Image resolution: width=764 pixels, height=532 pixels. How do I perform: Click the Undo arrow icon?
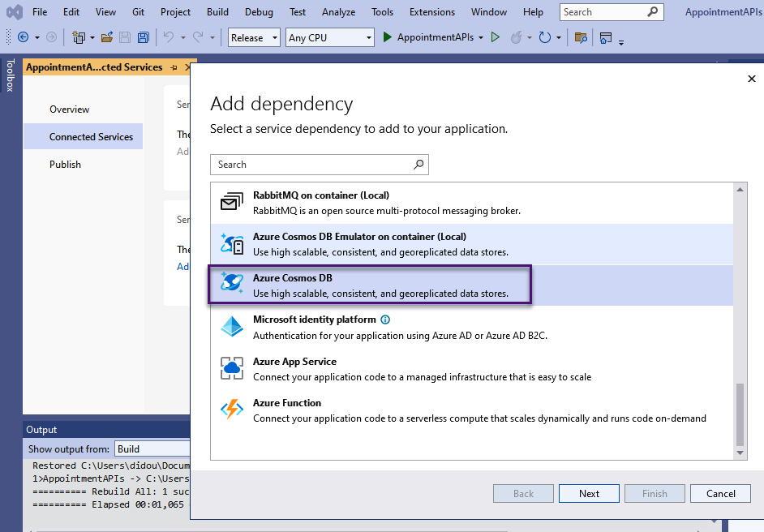click(x=169, y=37)
